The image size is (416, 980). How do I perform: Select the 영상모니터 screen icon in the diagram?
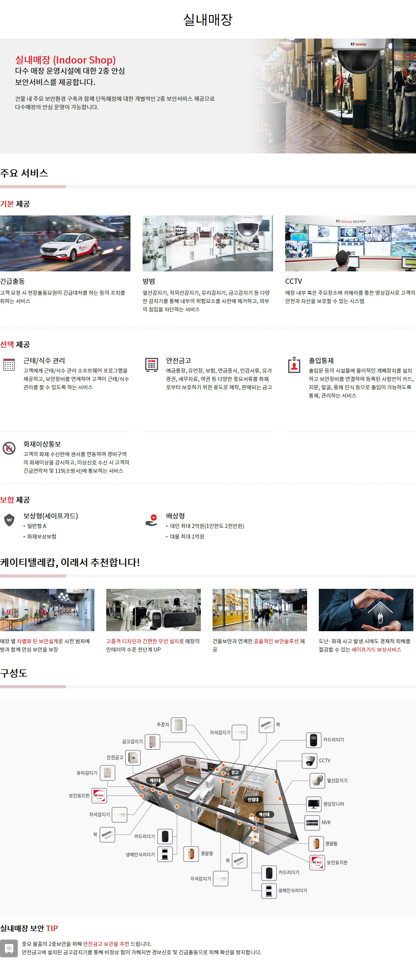click(314, 804)
